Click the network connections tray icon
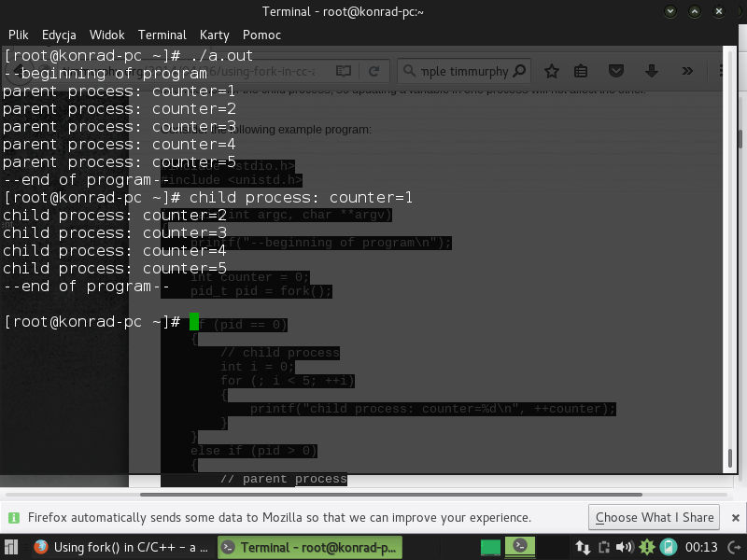The width and height of the screenshot is (747, 560). point(583,548)
